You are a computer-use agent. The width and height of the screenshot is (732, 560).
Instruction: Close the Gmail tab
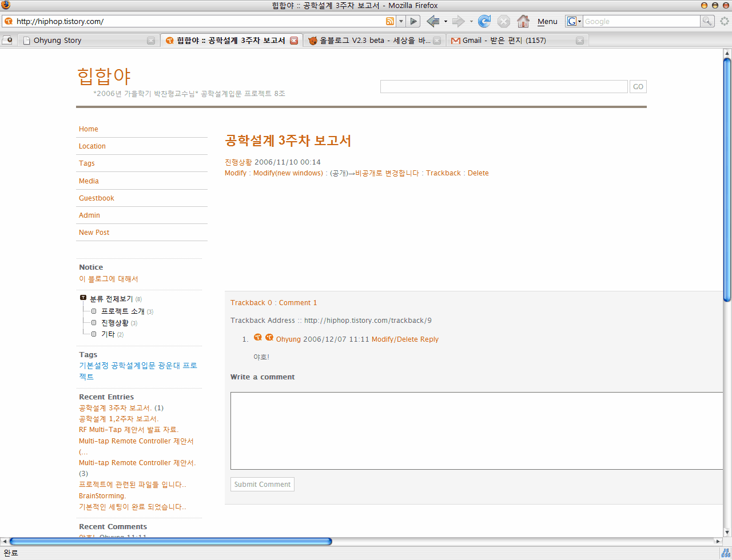click(x=580, y=41)
